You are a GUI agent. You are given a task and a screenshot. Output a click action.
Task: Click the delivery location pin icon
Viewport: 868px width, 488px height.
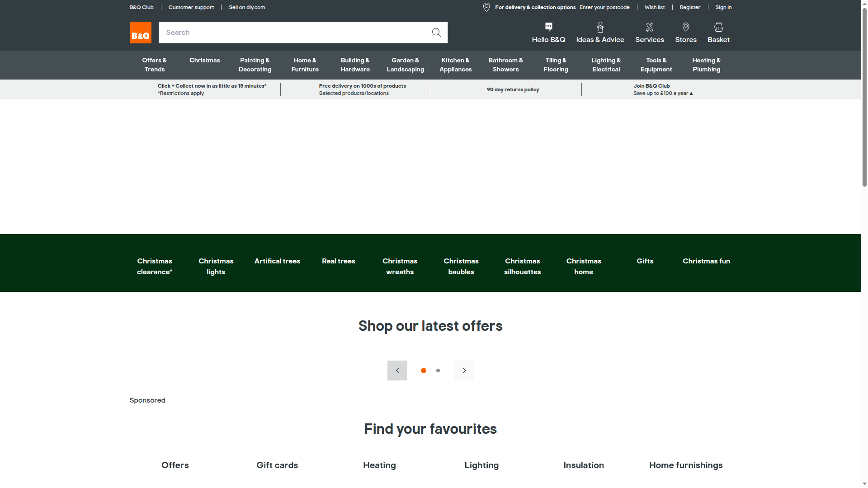pyautogui.click(x=486, y=7)
